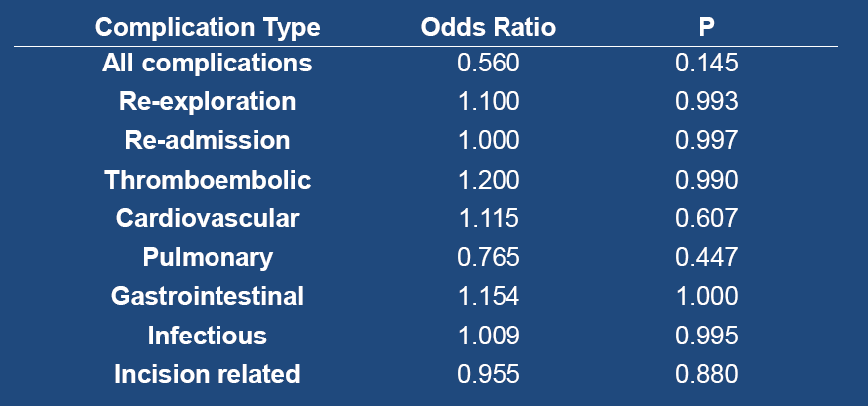This screenshot has width=868, height=406.
Task: Select the Gastrointestinal row label
Action: pyautogui.click(x=208, y=297)
